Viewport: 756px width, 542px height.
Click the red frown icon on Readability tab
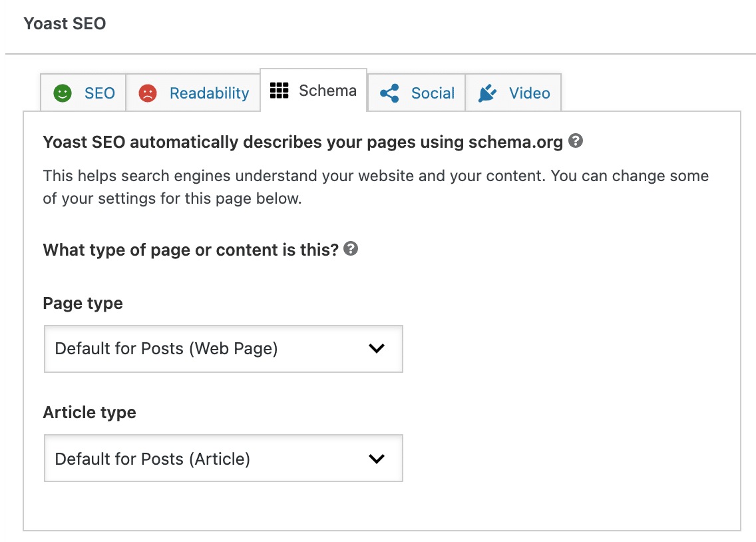coord(147,93)
